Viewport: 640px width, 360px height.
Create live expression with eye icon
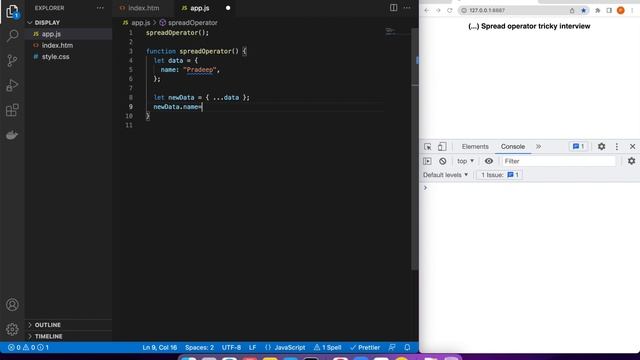pos(489,161)
